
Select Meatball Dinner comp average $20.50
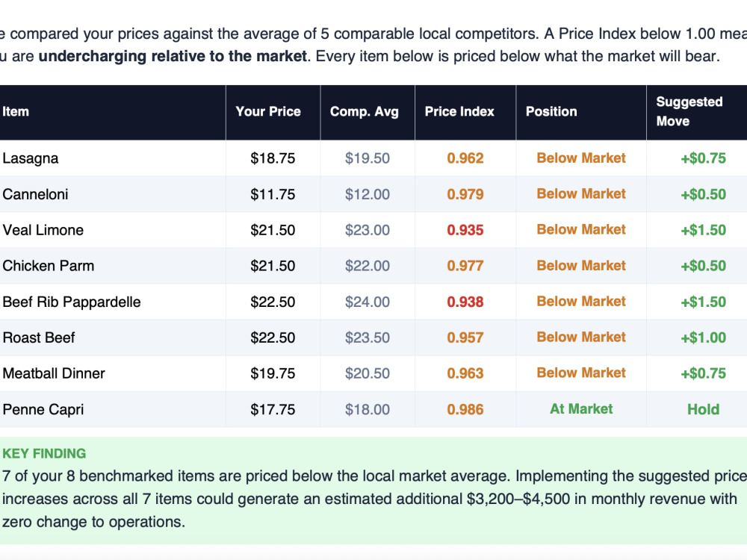click(368, 373)
